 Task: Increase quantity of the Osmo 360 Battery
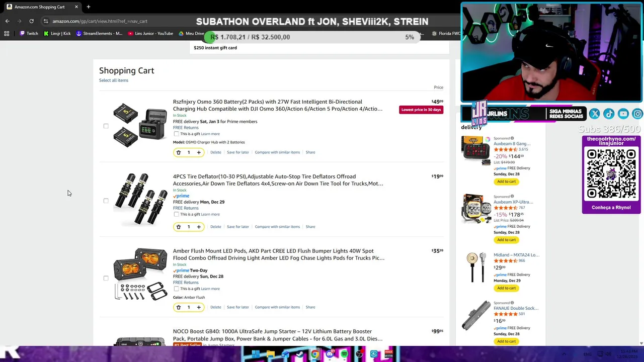pos(199,152)
